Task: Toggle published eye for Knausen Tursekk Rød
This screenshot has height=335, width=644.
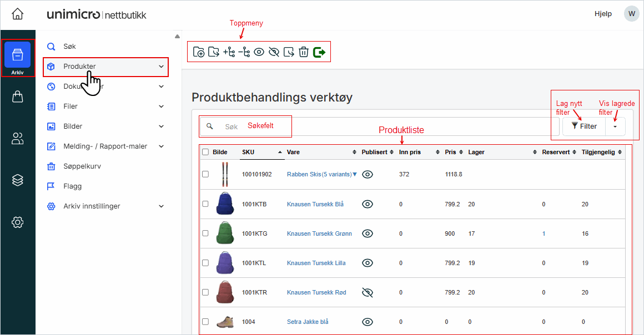Action: pyautogui.click(x=367, y=292)
